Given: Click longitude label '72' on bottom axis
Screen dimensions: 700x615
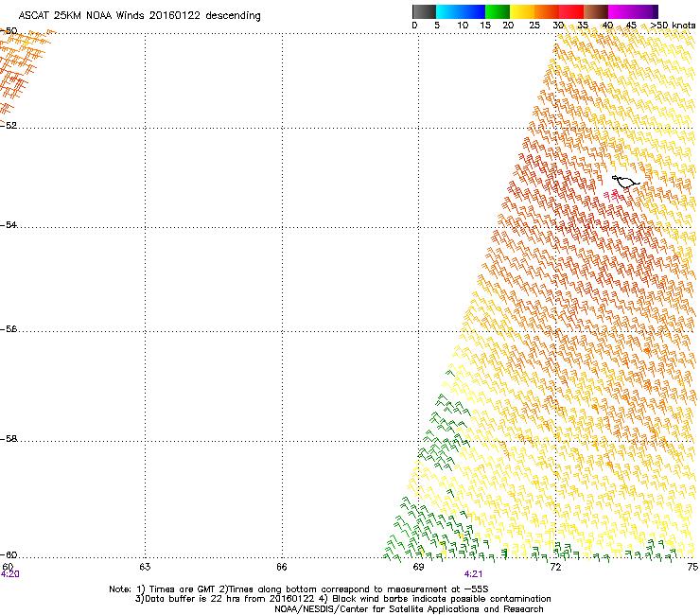Looking at the screenshot, I should click(x=555, y=567).
